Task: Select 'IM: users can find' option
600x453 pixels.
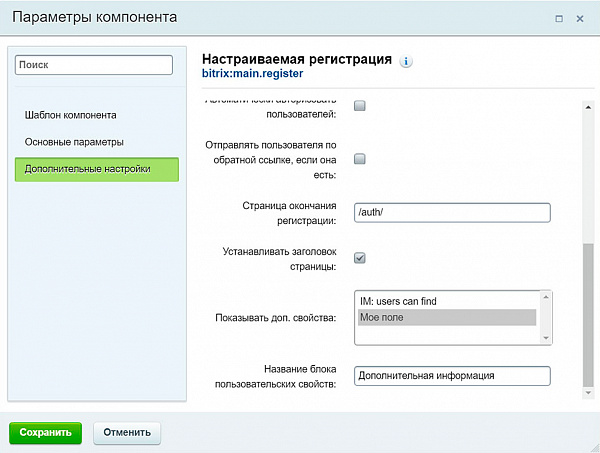Action: pyautogui.click(x=446, y=301)
